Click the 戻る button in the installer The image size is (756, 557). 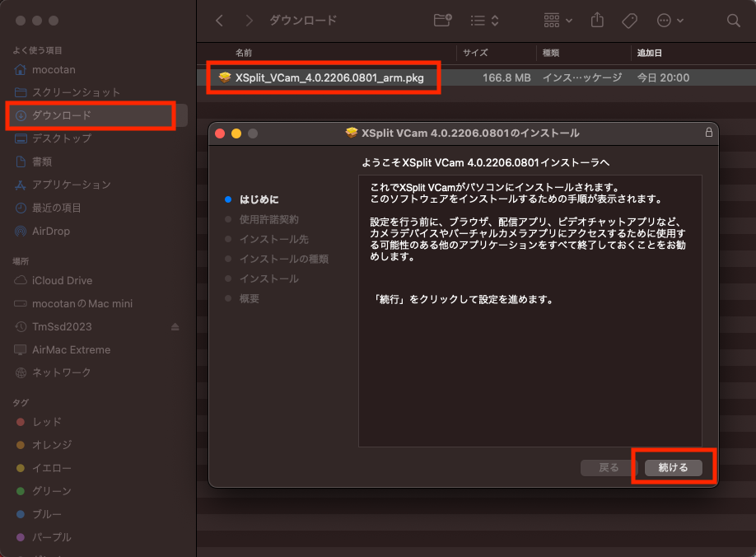tap(609, 467)
